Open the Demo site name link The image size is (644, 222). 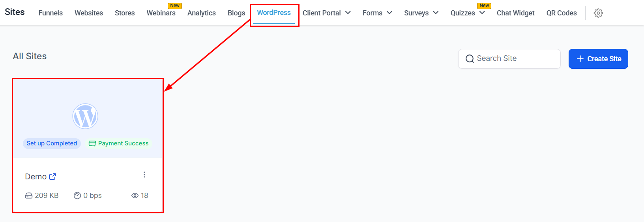36,177
